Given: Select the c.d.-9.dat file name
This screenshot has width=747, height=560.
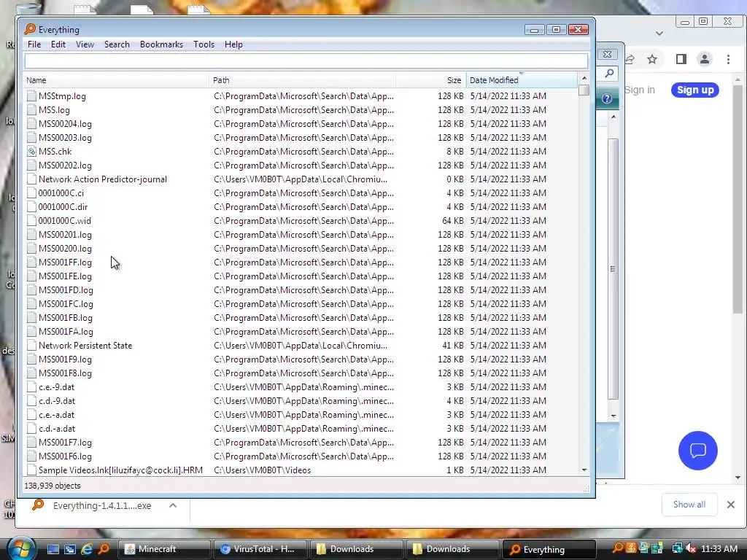Looking at the screenshot, I should [x=57, y=401].
